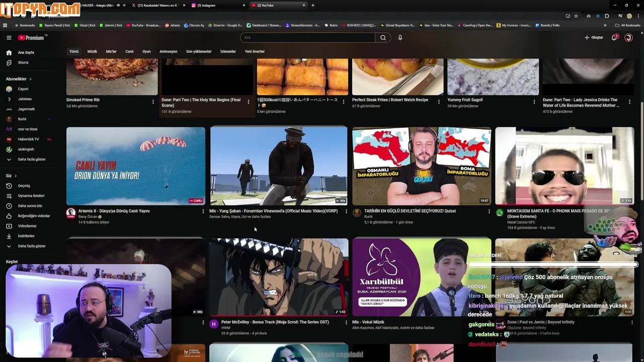Open the Ninja Scroll anime thumbnail
This screenshot has width=644, height=362.
[279, 277]
